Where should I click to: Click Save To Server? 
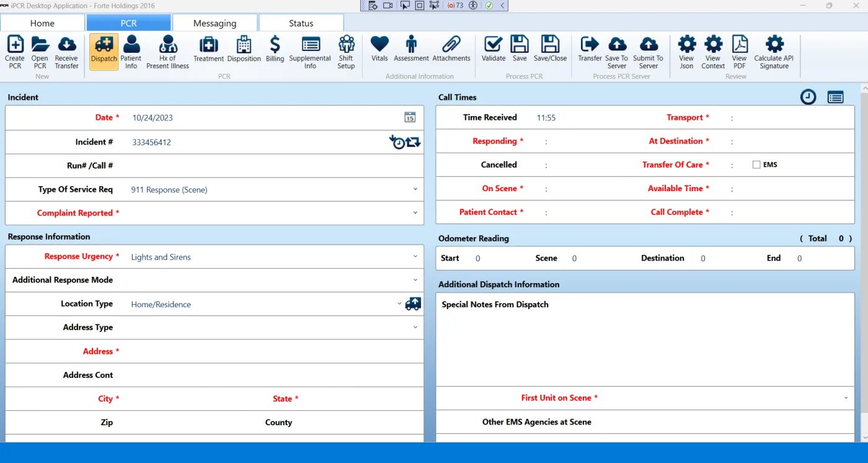[617, 52]
